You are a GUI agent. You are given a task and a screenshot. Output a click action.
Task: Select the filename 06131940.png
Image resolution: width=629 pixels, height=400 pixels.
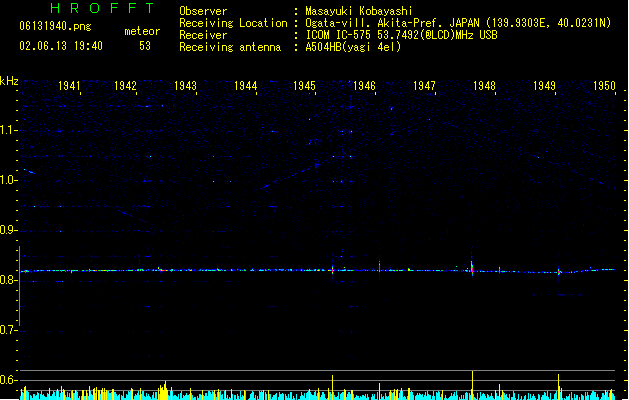[x=55, y=26]
